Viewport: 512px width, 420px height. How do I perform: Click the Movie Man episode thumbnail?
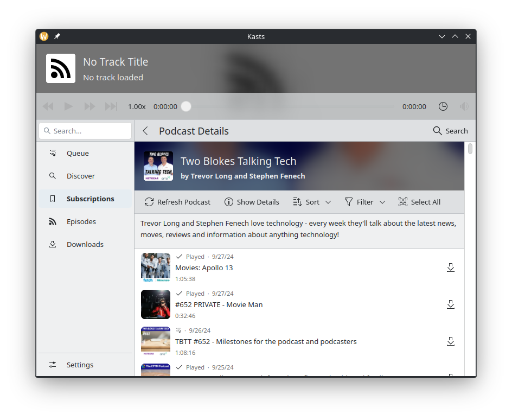tap(156, 304)
